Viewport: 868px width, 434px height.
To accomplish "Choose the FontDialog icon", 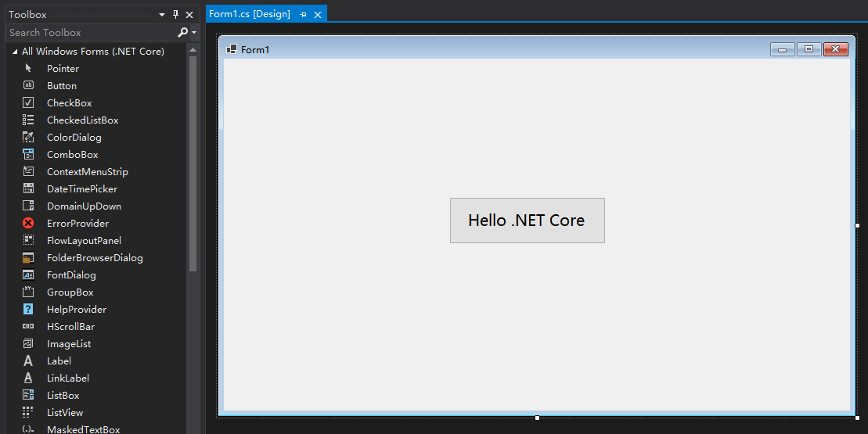I will click(x=28, y=274).
